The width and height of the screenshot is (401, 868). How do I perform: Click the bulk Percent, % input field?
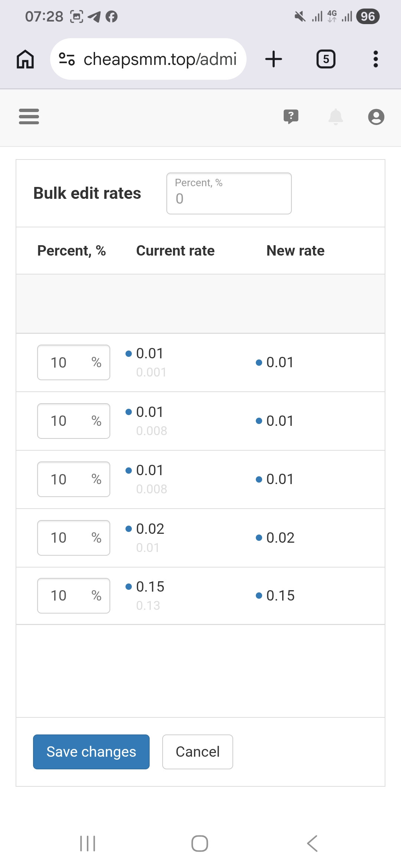229,193
